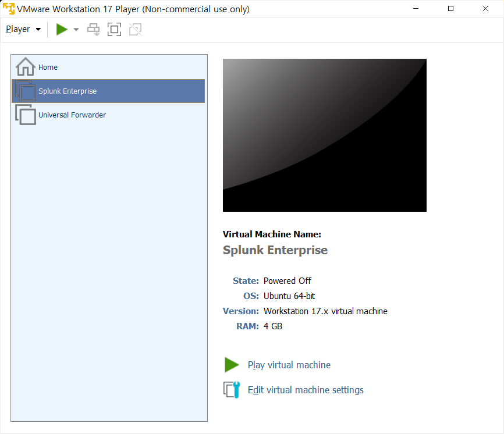Maximize the VMware Player window
The image size is (504, 434).
pos(450,9)
